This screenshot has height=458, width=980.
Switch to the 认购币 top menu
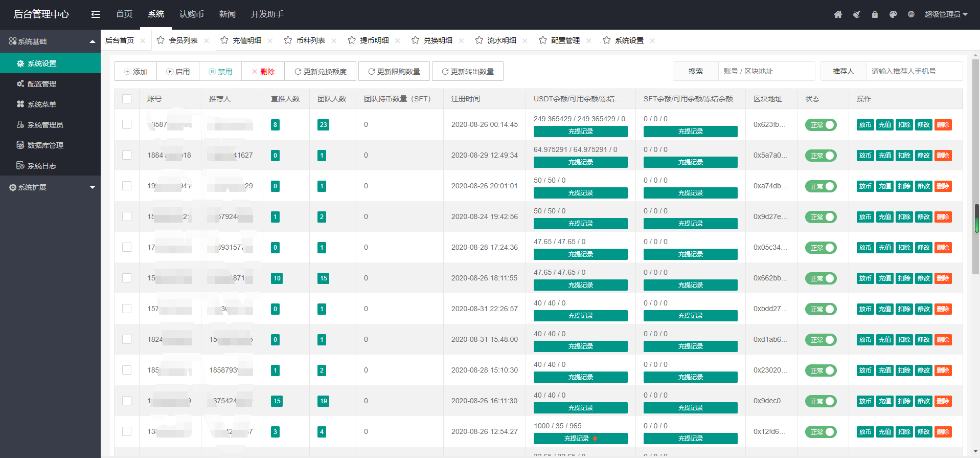click(x=191, y=14)
